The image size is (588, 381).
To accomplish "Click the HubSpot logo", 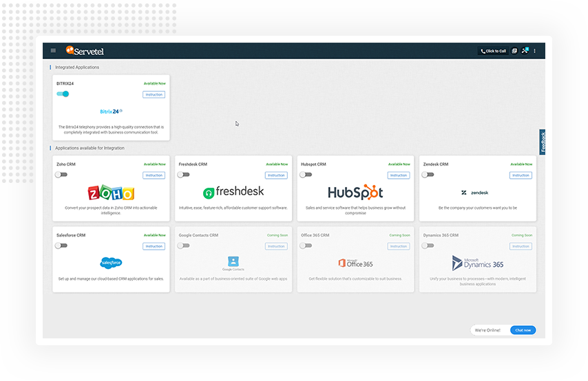I will click(355, 192).
